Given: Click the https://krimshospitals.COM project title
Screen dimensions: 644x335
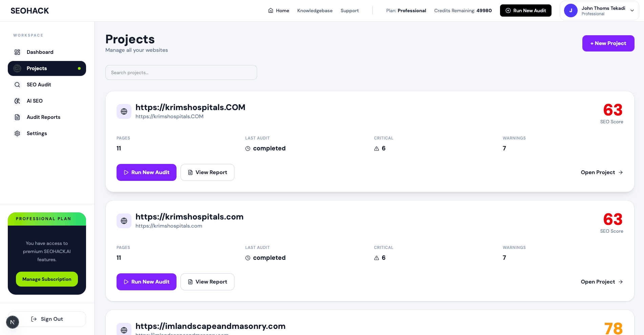Looking at the screenshot, I should (x=190, y=107).
